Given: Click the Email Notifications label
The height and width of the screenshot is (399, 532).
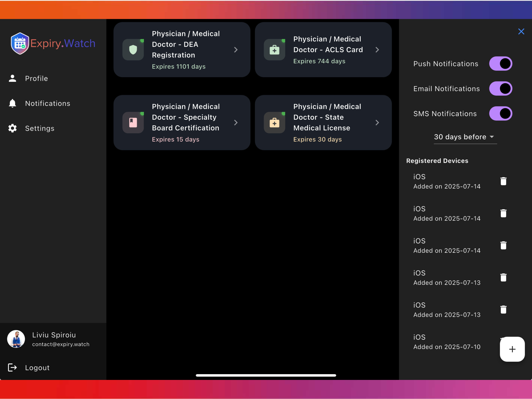Looking at the screenshot, I should (x=447, y=89).
